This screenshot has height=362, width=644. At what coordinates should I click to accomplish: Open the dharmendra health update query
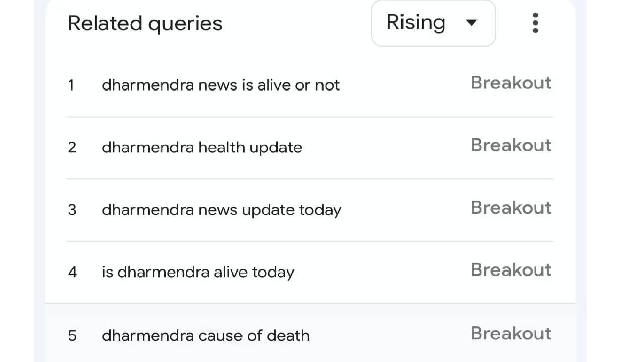202,147
